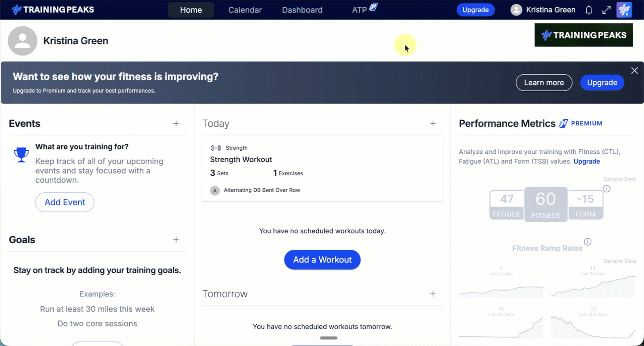Click the "What are you training for?" heading
644x346 pixels.
[82, 147]
